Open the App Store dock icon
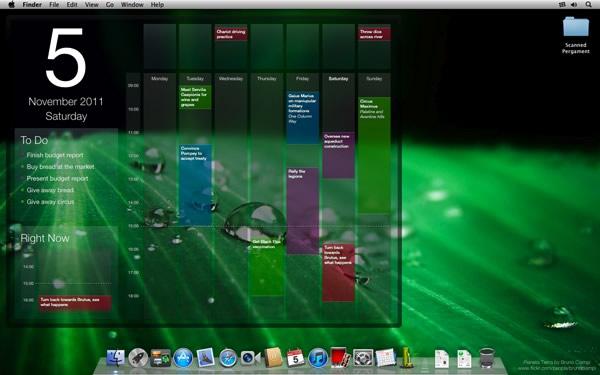 183,358
